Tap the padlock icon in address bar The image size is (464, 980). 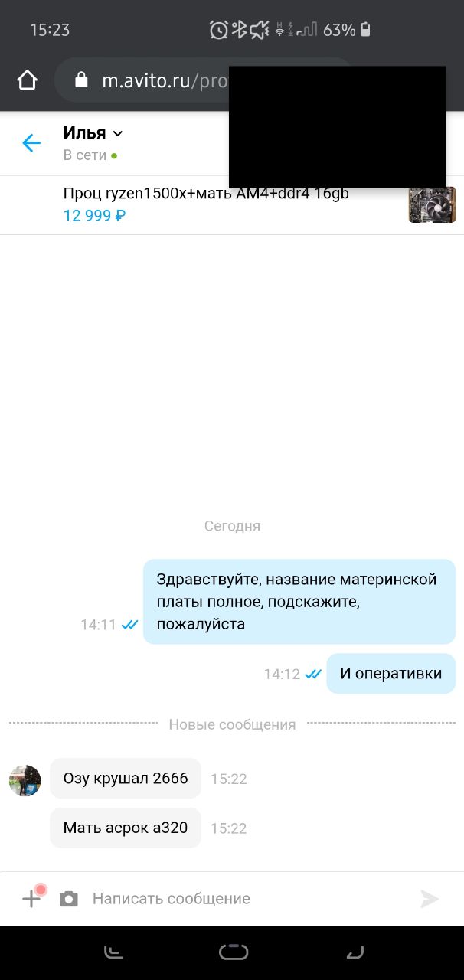(82, 80)
